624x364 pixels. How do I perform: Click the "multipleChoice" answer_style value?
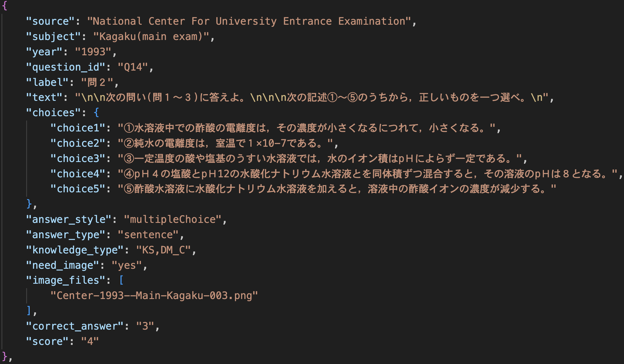173,219
